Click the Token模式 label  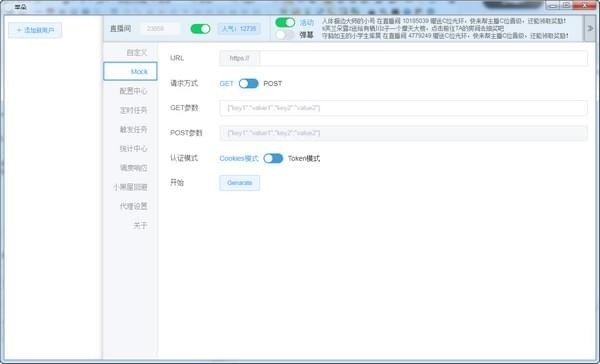[304, 158]
